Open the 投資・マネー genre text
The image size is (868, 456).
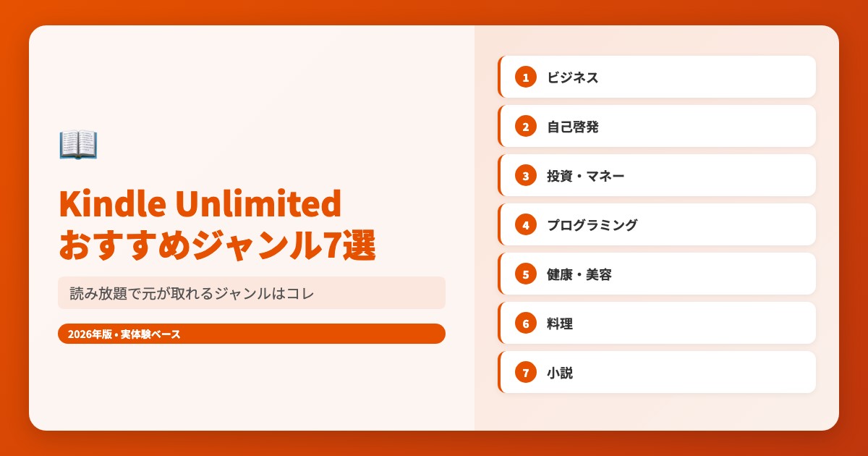tap(586, 176)
